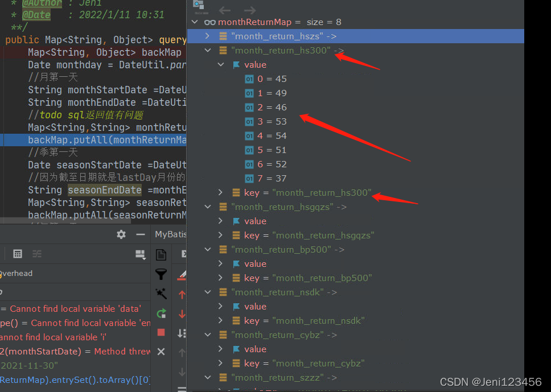Expand key = "month_return_hsgqzs" node

pyautogui.click(x=220, y=235)
